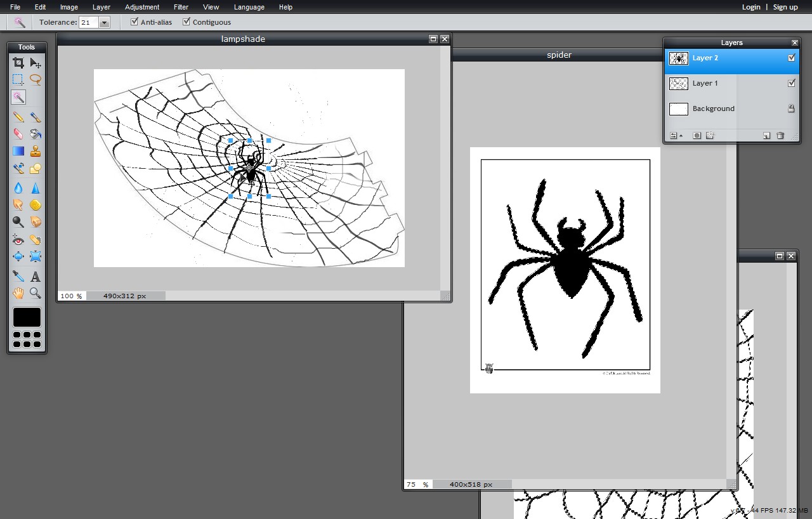Image resolution: width=812 pixels, height=519 pixels.
Task: Select the Marquee selection tool
Action: coord(18,80)
